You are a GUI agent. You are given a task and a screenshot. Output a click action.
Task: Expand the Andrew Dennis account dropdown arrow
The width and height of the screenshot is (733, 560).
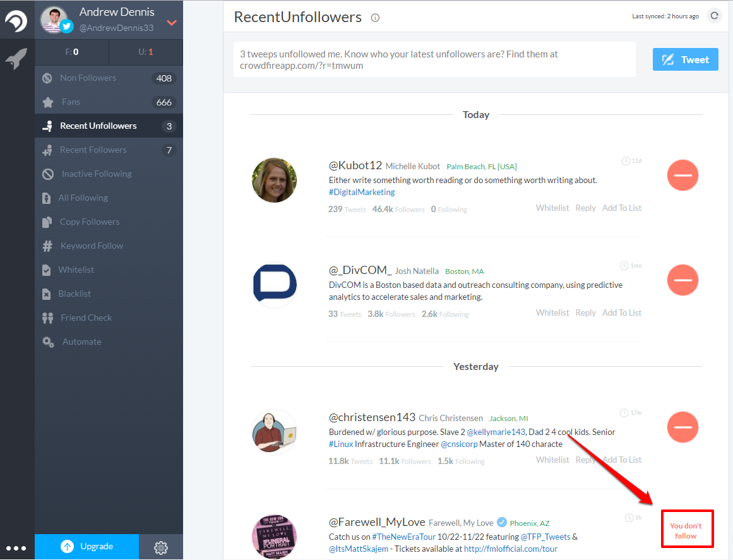171,23
